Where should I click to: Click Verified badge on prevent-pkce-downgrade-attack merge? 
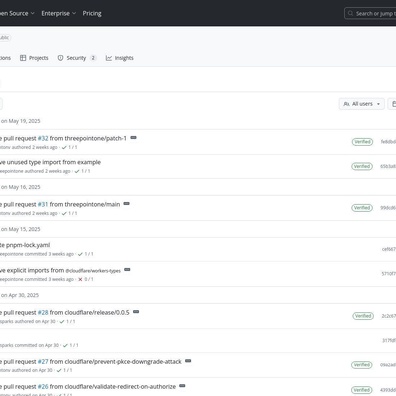coord(362,365)
